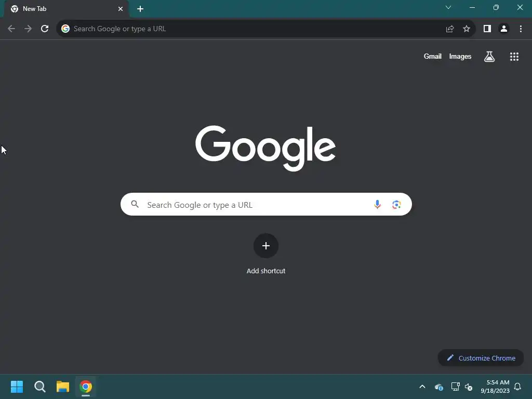Search by image with Google Lens icon
This screenshot has width=532, height=399.
pos(396,205)
